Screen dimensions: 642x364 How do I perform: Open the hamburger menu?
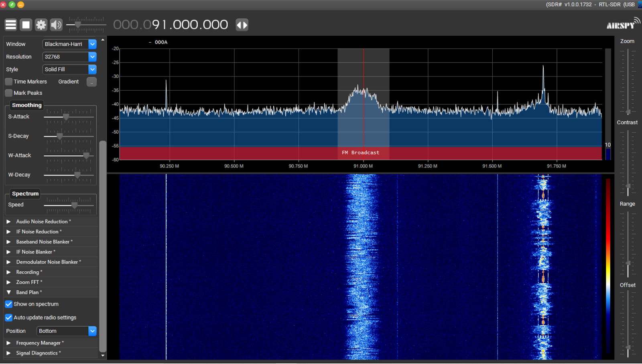click(x=10, y=24)
